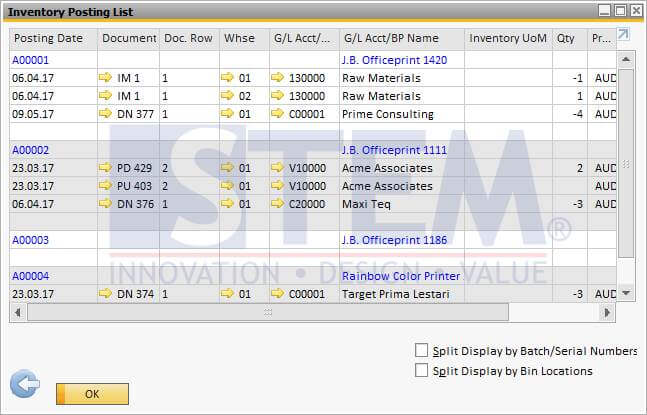Click the expand table icon at top right
Viewport: 647px width, 415px height.
(623, 34)
